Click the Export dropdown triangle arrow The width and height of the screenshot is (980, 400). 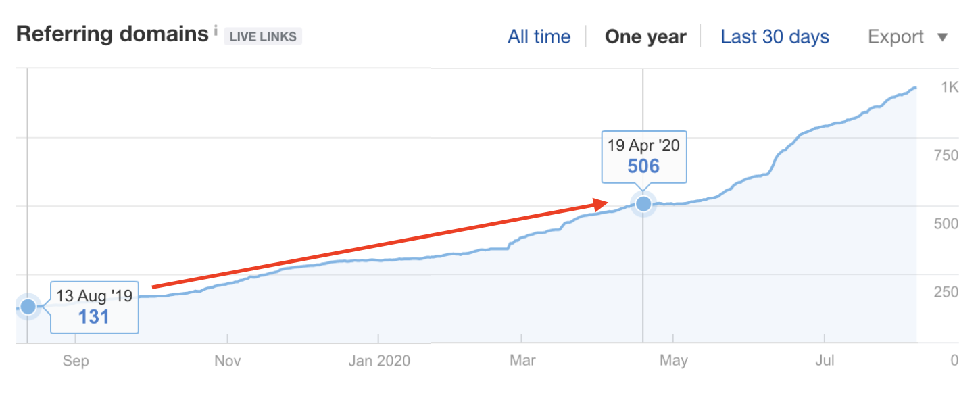943,37
